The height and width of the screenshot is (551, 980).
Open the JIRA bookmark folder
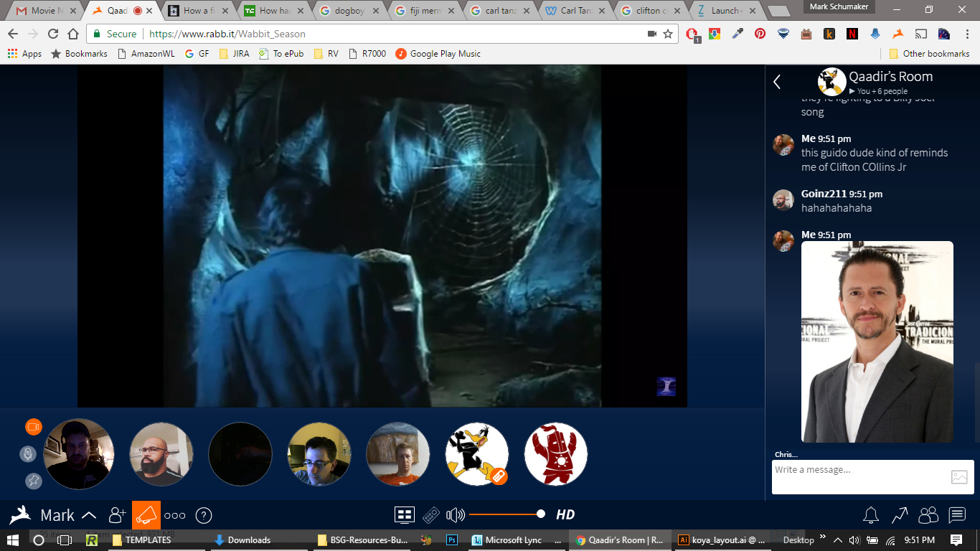pyautogui.click(x=234, y=54)
